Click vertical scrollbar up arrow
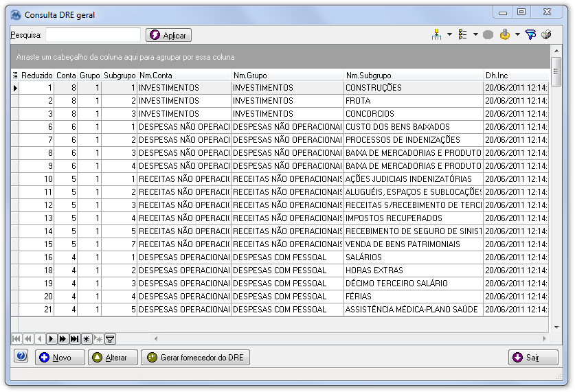575x392 pixels. [x=556, y=51]
